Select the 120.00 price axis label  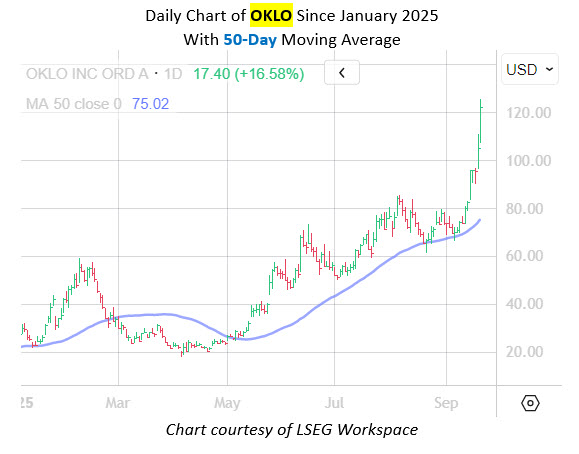(x=528, y=113)
